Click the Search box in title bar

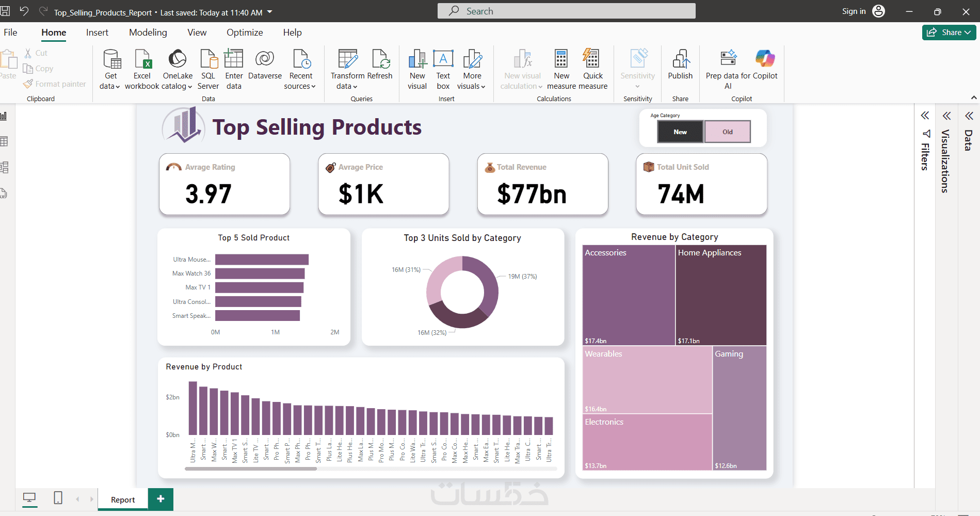click(x=566, y=11)
